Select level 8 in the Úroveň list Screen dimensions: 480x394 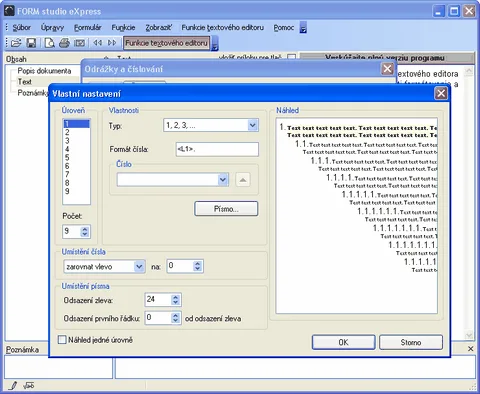point(76,183)
